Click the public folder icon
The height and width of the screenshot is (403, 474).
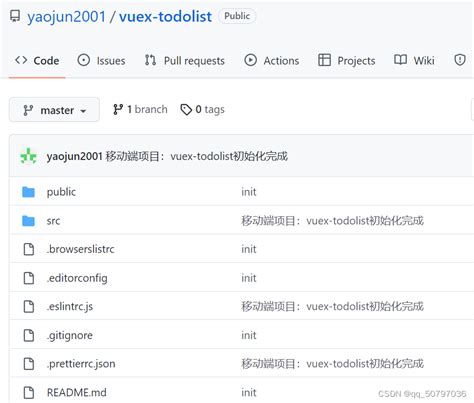pos(28,192)
